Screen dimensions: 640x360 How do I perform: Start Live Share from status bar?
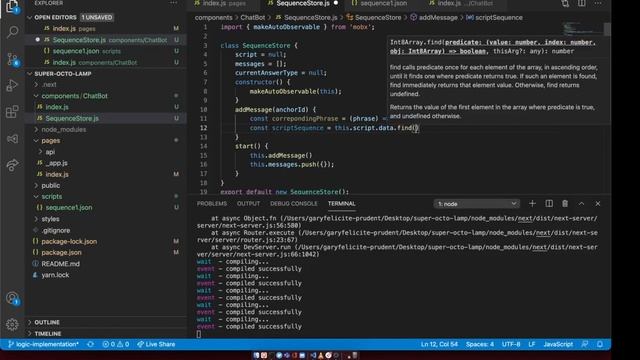(x=156, y=344)
